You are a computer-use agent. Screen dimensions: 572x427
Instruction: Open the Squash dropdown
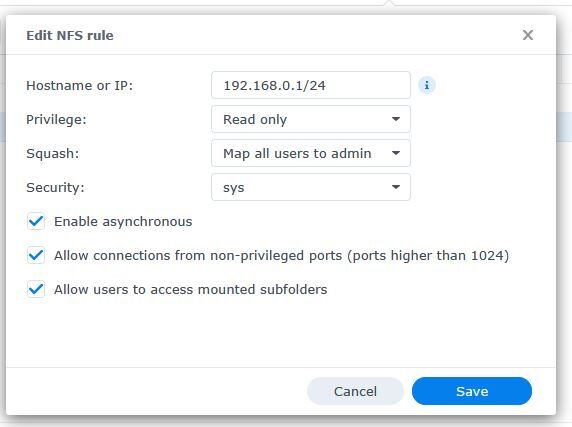coord(311,153)
